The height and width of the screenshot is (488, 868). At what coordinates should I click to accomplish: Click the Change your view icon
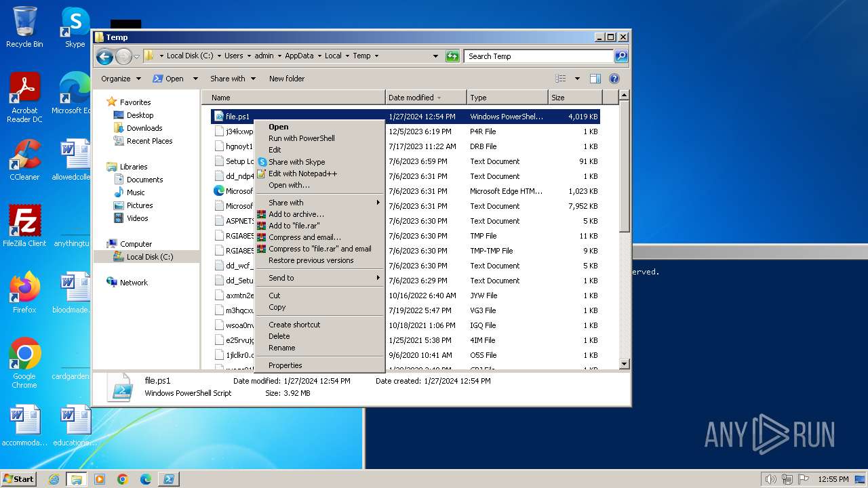[561, 79]
